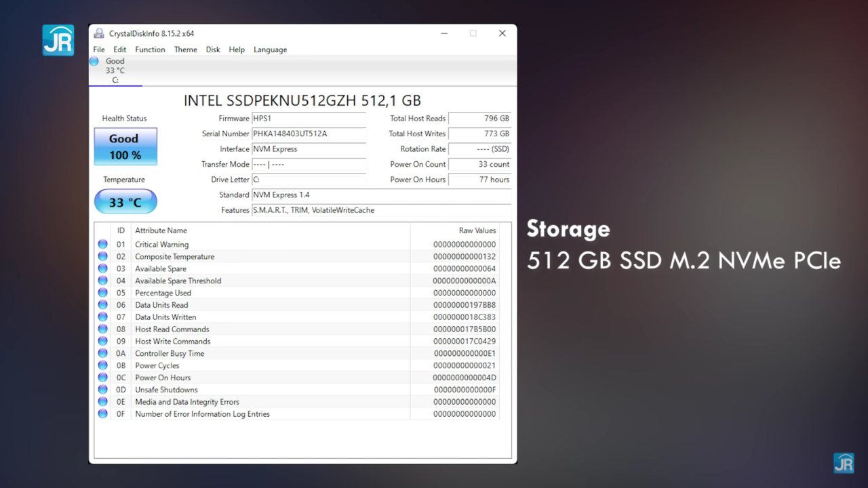Viewport: 868px width, 488px height.
Task: Click the blue status indicator beside Critical Warning
Action: click(102, 244)
